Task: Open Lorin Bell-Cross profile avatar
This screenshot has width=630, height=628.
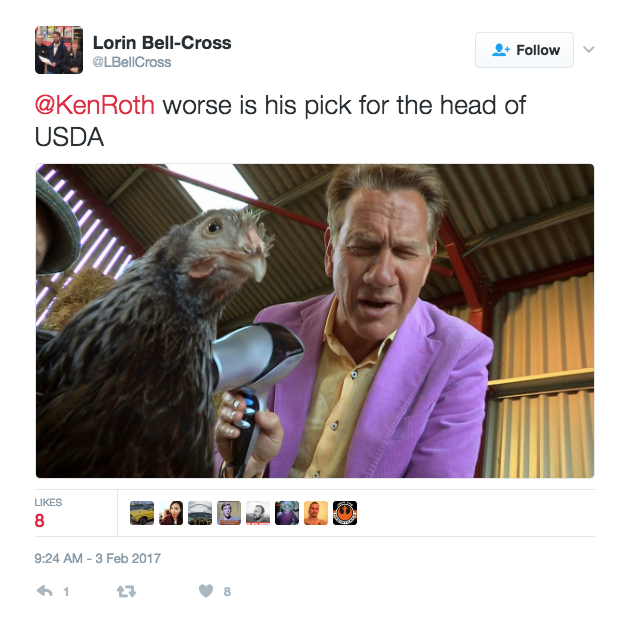Action: click(59, 50)
